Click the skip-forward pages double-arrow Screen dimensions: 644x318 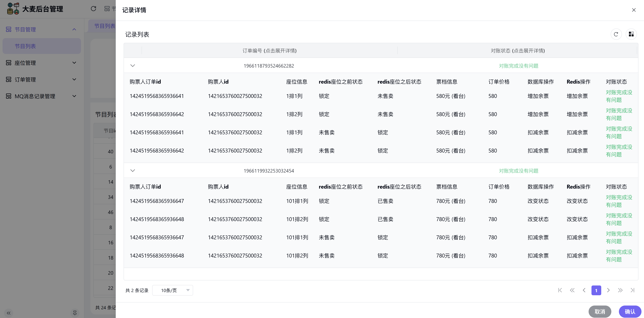(x=620, y=290)
